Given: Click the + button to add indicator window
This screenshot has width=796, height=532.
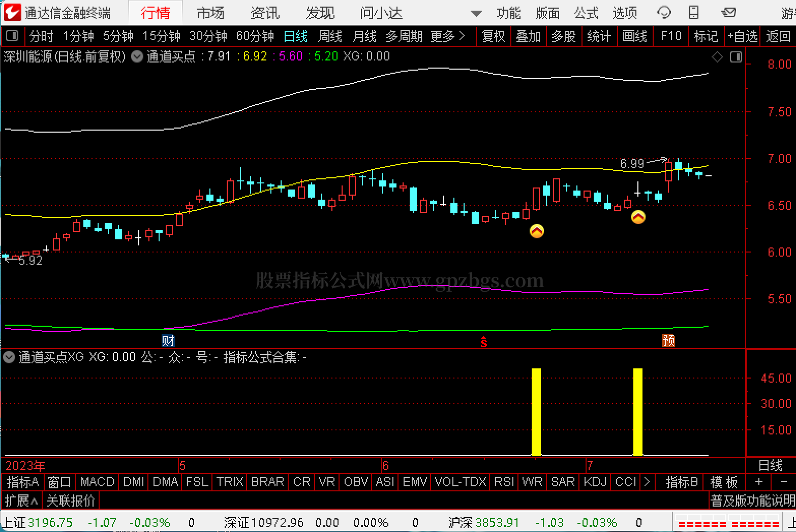Looking at the screenshot, I should [759, 482].
